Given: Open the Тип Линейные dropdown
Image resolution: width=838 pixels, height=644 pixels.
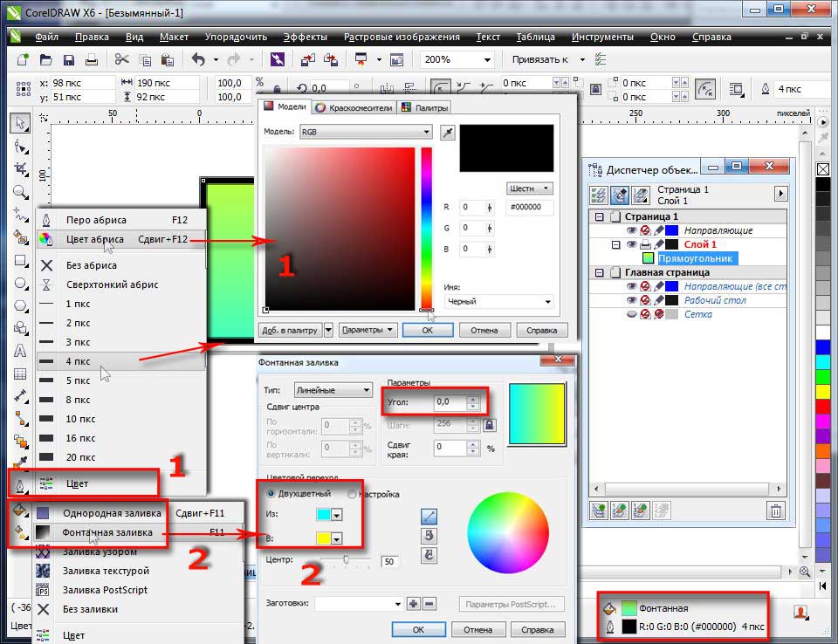Looking at the screenshot, I should (333, 390).
